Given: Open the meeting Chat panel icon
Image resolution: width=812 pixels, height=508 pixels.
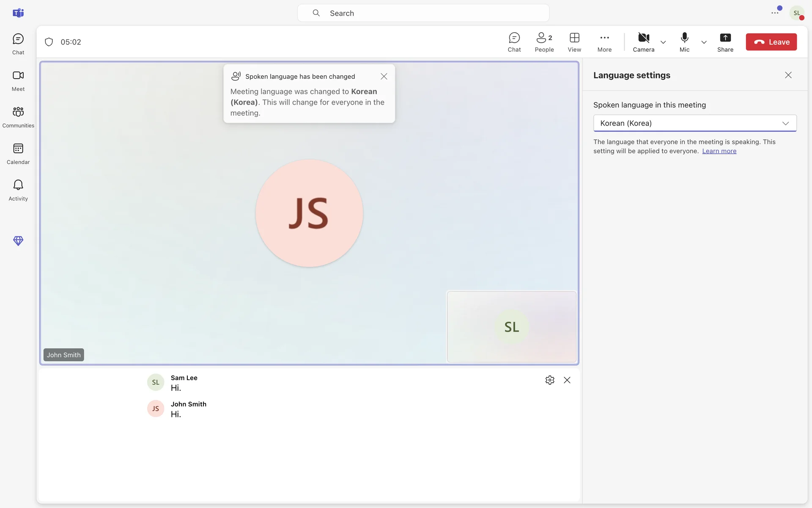Looking at the screenshot, I should 514,42.
